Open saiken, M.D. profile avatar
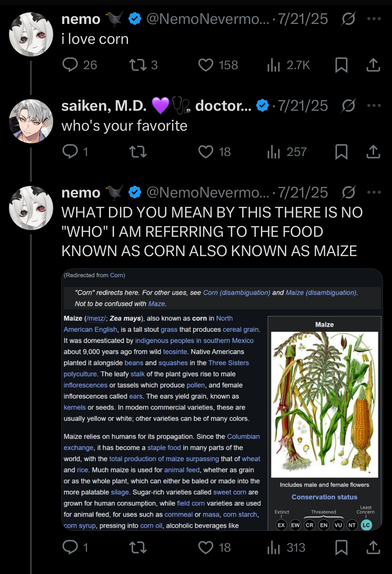 click(31, 121)
